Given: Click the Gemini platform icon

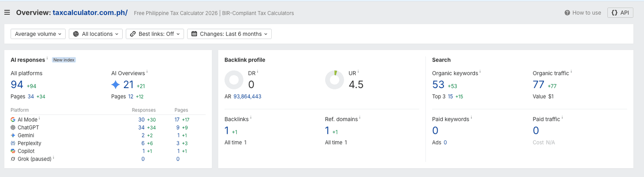Looking at the screenshot, I should tap(13, 136).
